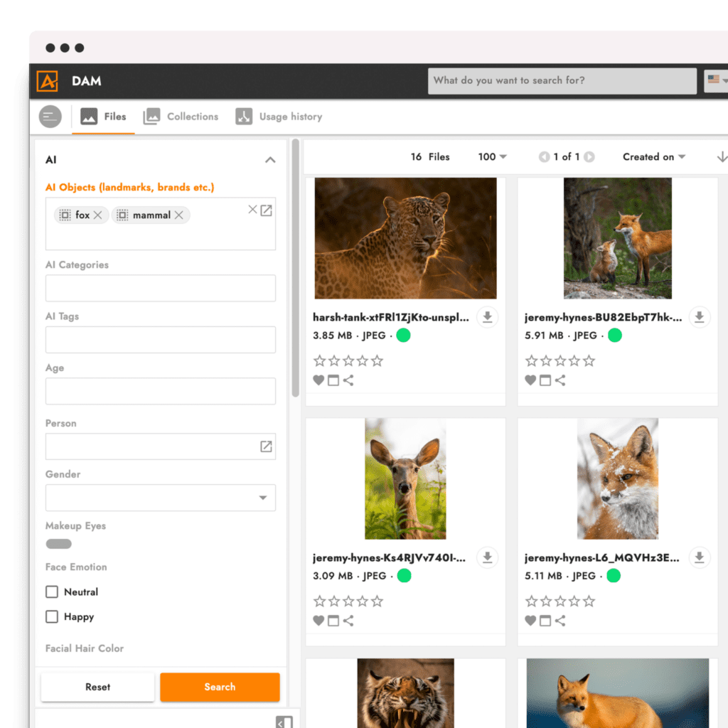Viewport: 728px width, 728px height.
Task: Click the Person input field
Action: pos(161,446)
